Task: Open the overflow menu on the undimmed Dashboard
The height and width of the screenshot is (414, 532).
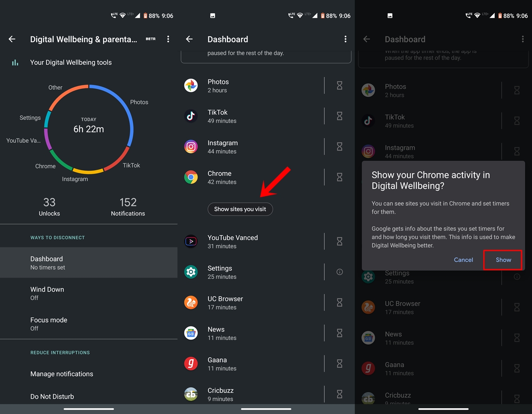Action: (x=345, y=39)
